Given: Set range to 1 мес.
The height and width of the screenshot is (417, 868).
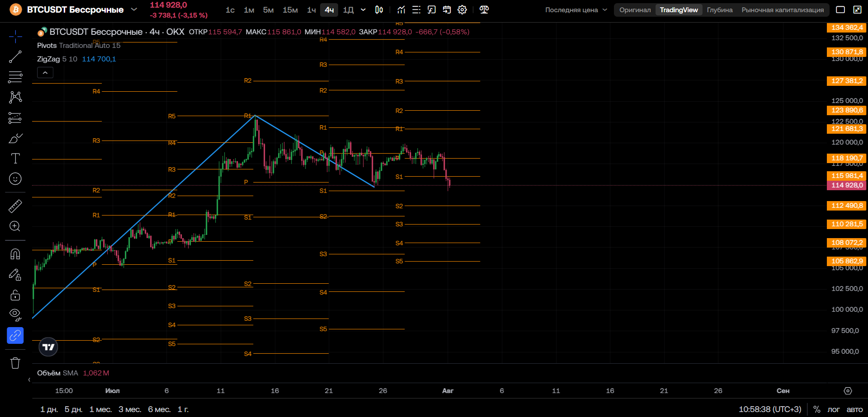Looking at the screenshot, I should [x=100, y=409].
